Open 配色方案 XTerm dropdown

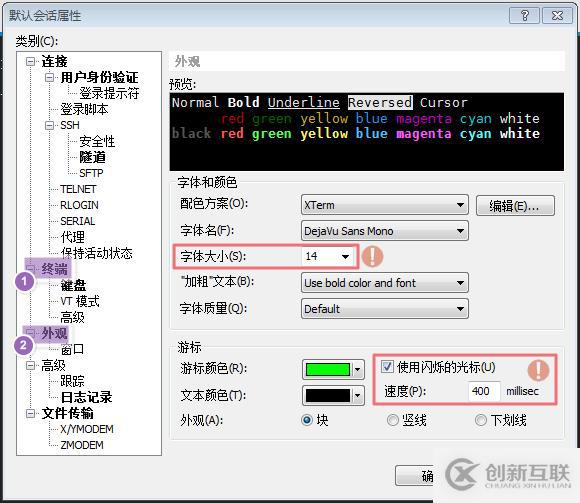(x=385, y=205)
